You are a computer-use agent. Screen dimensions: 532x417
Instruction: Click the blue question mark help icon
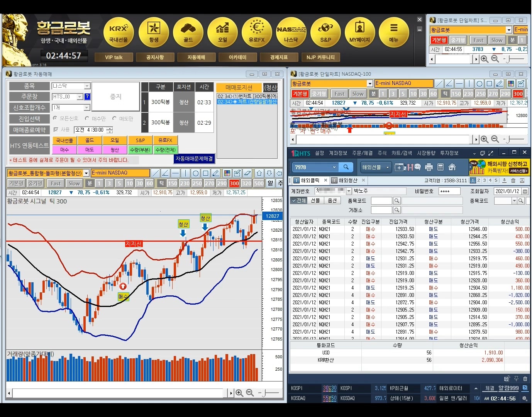pos(87,97)
